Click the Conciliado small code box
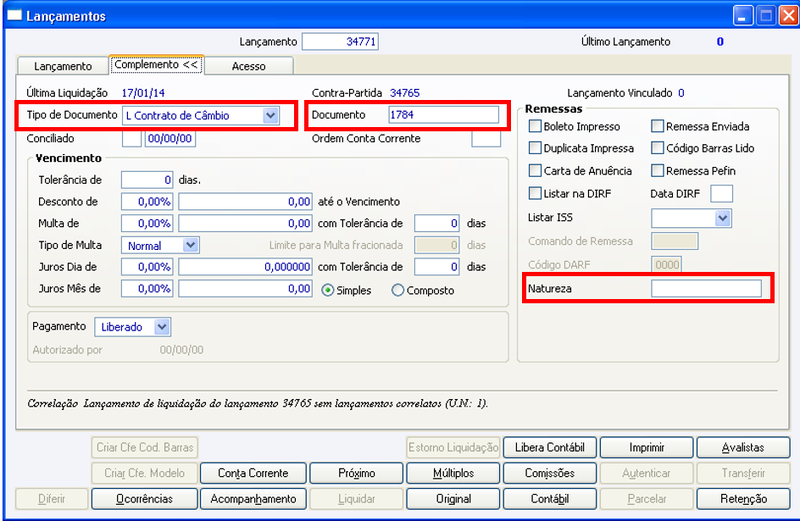 (132, 138)
